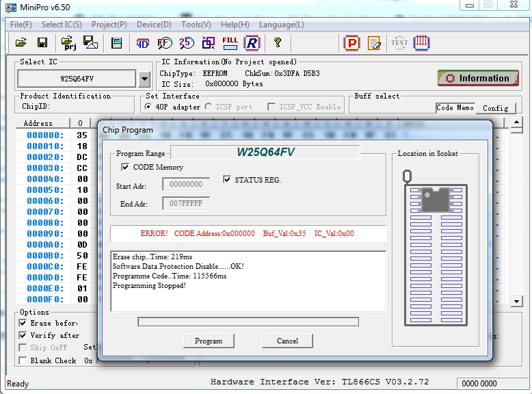Viewport: 532px width, 394px height.
Task: Click the RF search toolbar icon
Action: (165, 43)
